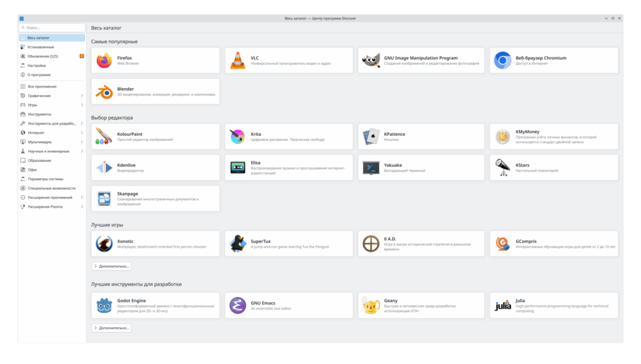
Task: Expand Расширения приложений arrow
Action: [x=82, y=197]
